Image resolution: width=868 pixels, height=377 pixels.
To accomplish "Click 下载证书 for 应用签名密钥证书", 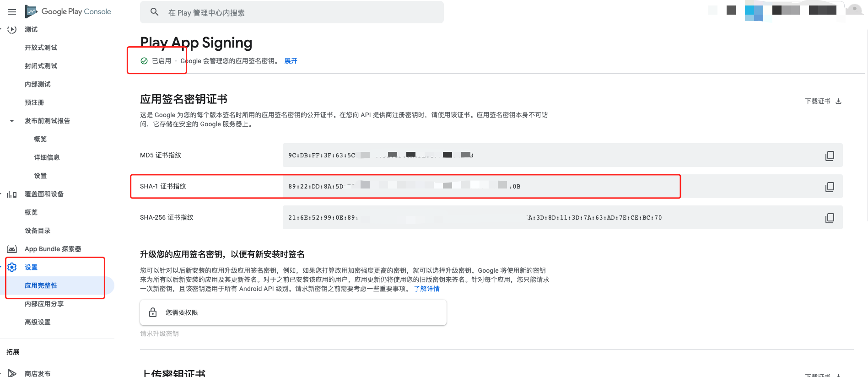I will [x=818, y=101].
